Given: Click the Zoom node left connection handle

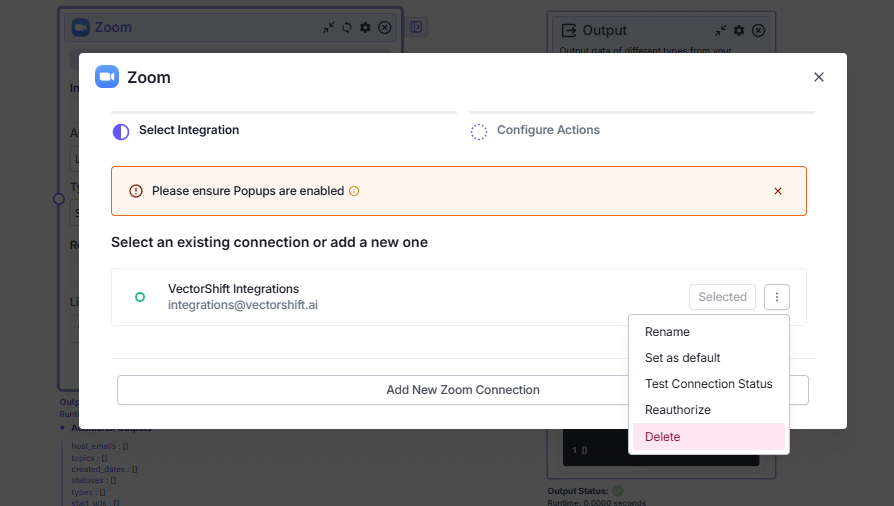Looking at the screenshot, I should (x=59, y=199).
